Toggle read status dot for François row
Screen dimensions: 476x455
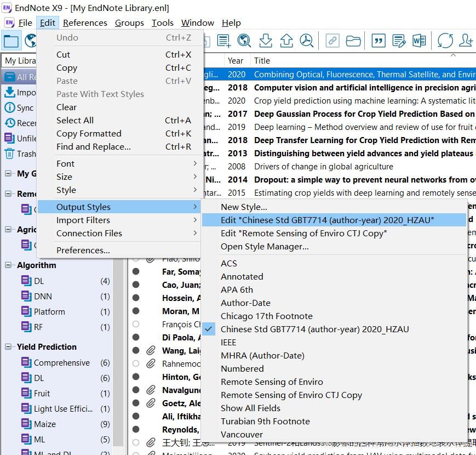coord(136,324)
